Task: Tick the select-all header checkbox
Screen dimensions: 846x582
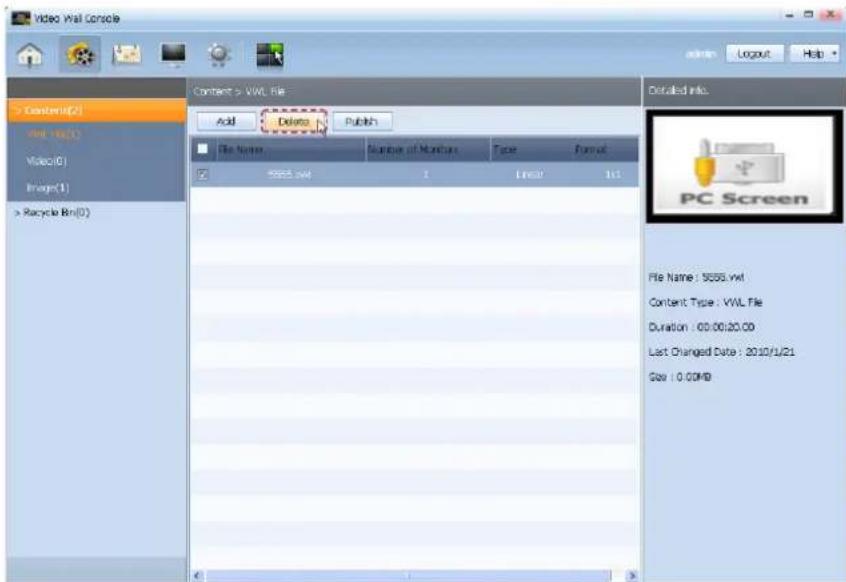Action: coord(202,149)
